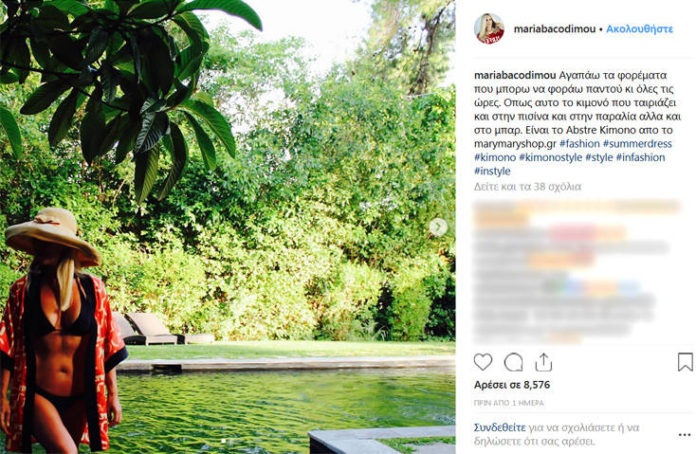
Task: Open the #summerdress hashtag
Action: [637, 144]
